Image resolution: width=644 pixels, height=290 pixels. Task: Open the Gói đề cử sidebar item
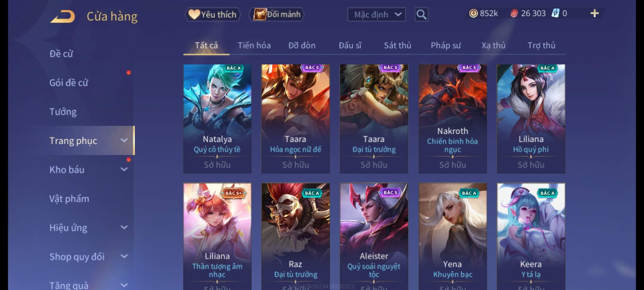click(69, 82)
